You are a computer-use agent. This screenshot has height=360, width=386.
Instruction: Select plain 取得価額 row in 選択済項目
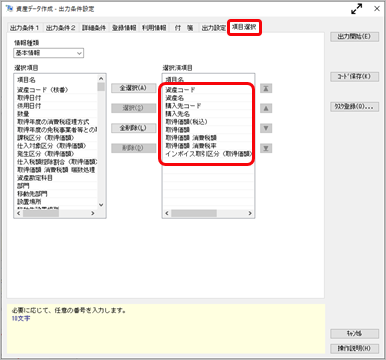(x=208, y=130)
